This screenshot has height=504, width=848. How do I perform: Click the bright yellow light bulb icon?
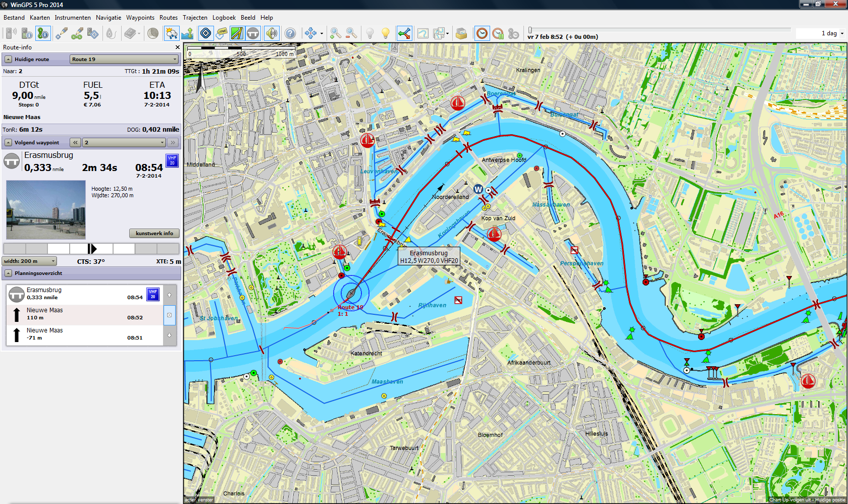(x=386, y=33)
